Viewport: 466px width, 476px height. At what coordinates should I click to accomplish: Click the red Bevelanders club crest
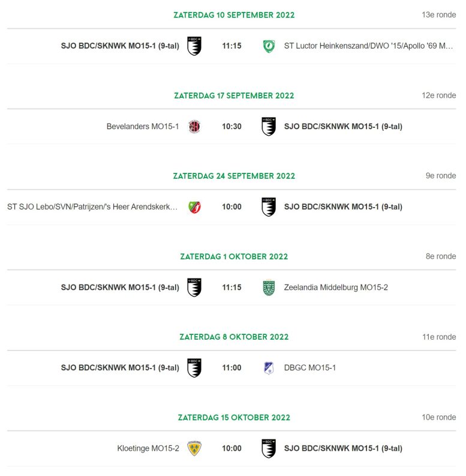pos(194,127)
